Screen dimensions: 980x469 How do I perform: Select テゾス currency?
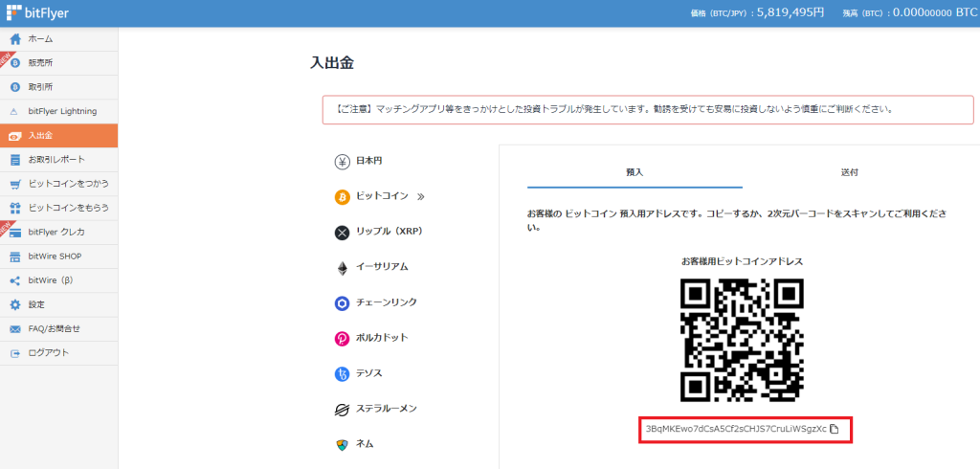368,373
